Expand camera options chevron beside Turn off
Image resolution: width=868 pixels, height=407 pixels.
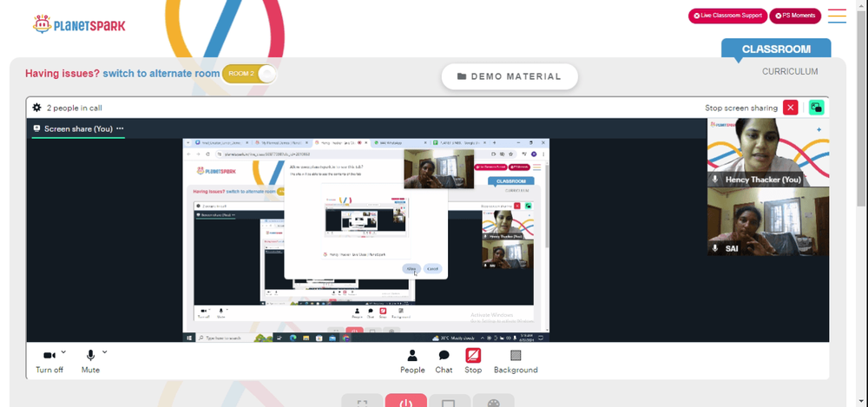click(63, 351)
